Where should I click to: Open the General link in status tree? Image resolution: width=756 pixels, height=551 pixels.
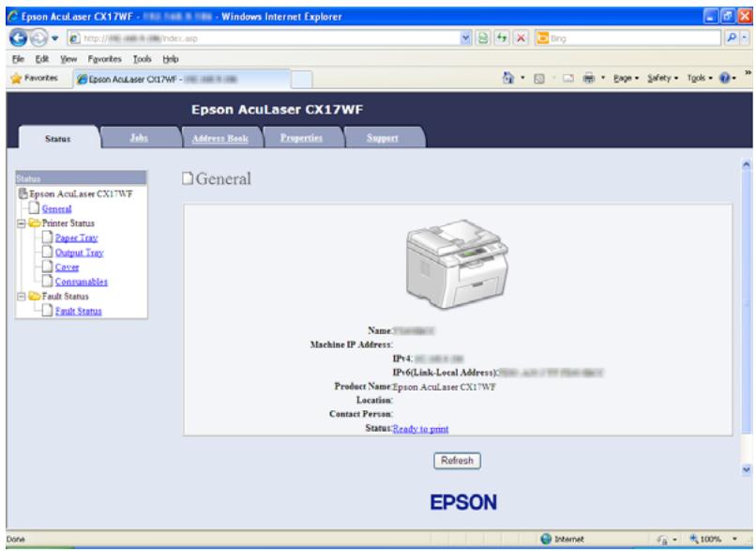57,209
